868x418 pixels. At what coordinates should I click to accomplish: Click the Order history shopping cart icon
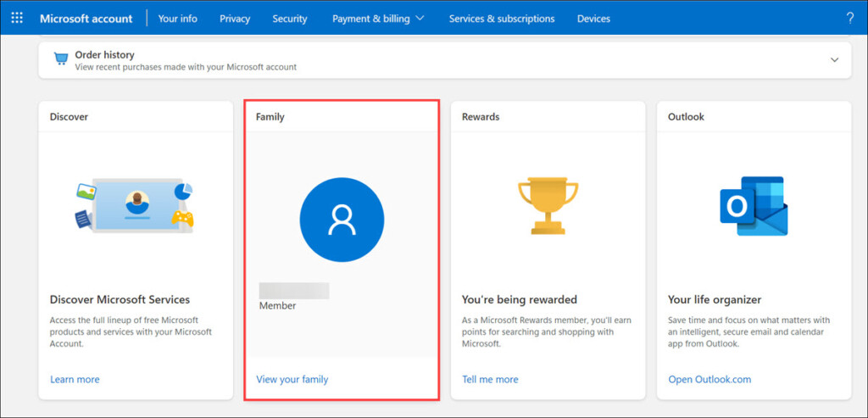point(60,59)
